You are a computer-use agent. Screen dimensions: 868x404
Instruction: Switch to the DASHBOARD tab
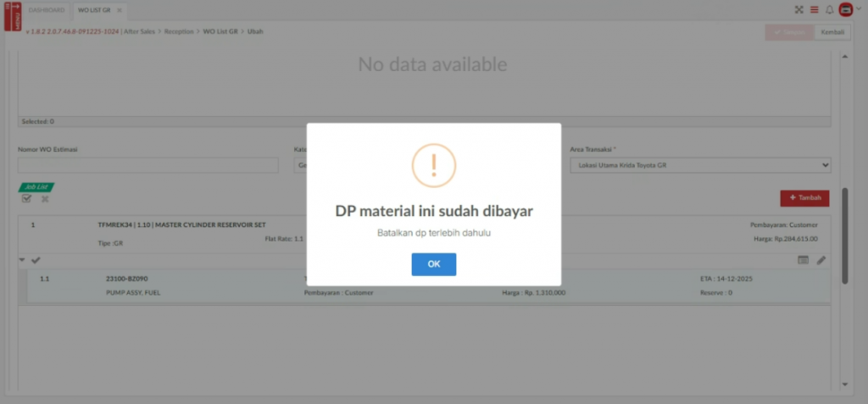tap(47, 10)
